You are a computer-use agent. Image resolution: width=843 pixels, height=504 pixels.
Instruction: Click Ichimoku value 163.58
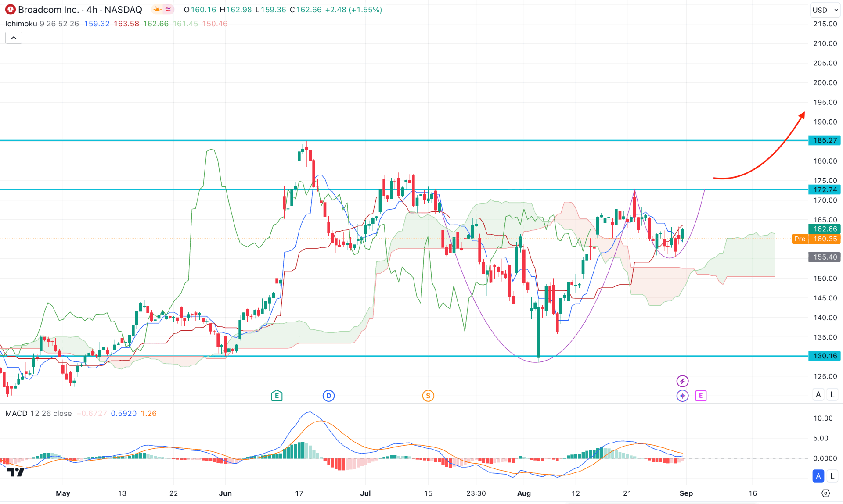126,24
